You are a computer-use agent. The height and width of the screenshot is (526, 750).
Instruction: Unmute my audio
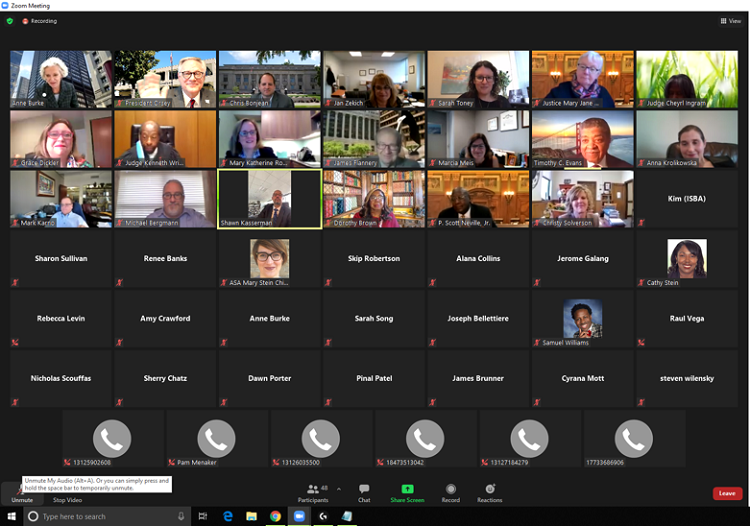(21, 494)
